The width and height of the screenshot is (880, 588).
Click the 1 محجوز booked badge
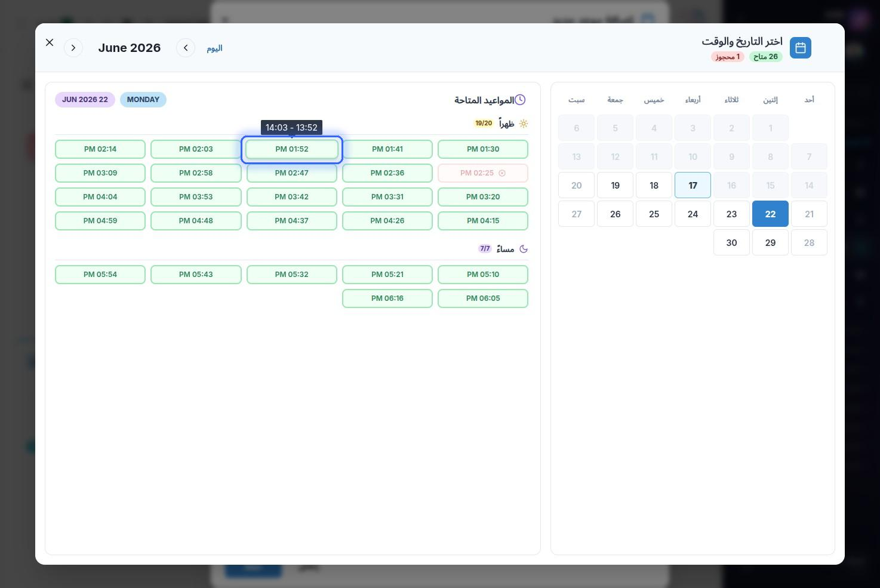click(728, 57)
